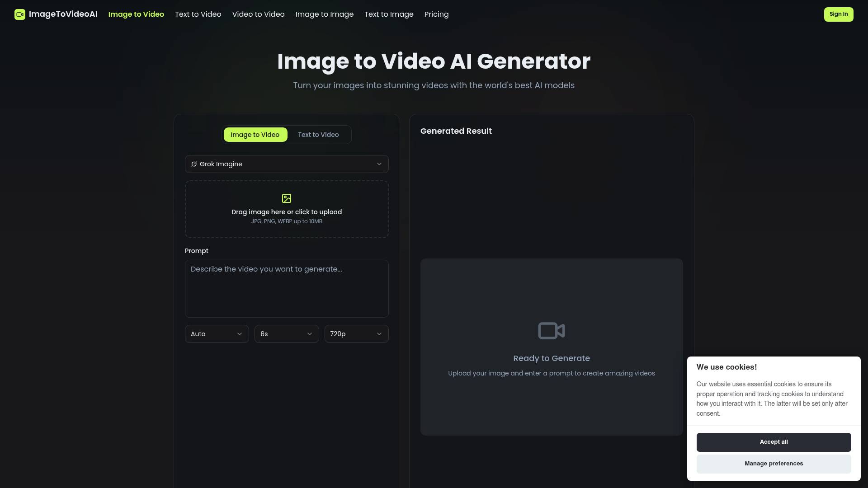The height and width of the screenshot is (488, 868).
Task: Click the drag image upload area
Action: point(286,209)
